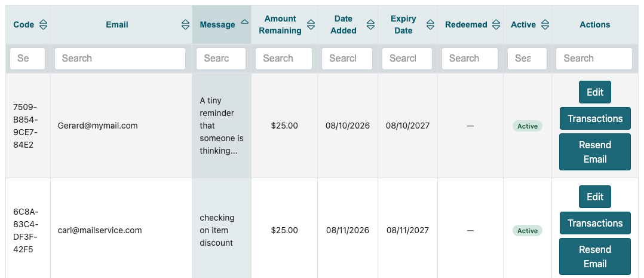Viewport: 644px width, 278px height.
Task: Click the Date Added header text
Action: [x=344, y=25]
